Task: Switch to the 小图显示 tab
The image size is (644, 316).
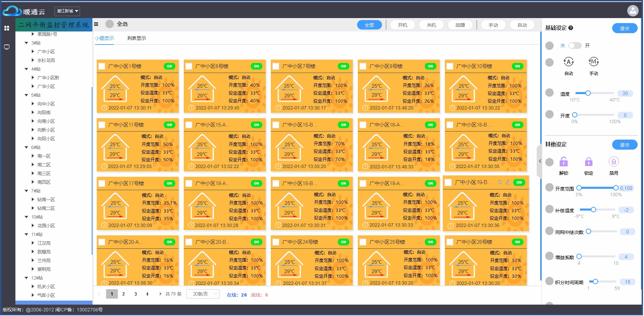Action: tap(104, 38)
